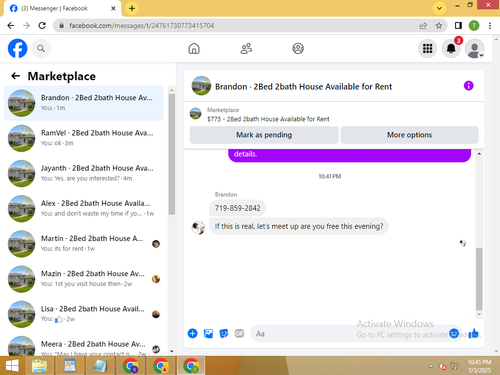Click the blue plus more actions icon
The image size is (500, 375).
pyautogui.click(x=192, y=333)
